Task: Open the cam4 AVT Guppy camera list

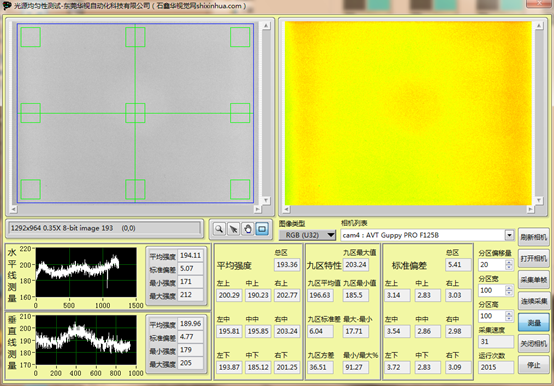Action: (x=427, y=235)
